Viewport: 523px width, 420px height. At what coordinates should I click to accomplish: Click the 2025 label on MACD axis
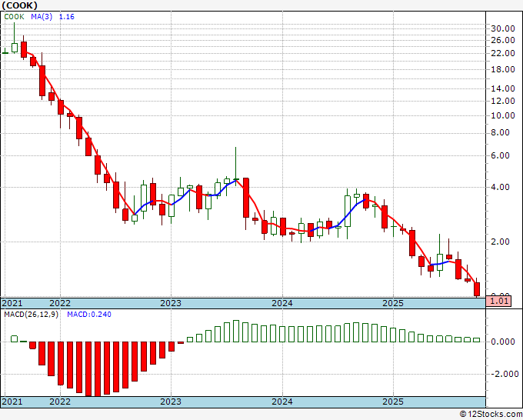pos(393,402)
